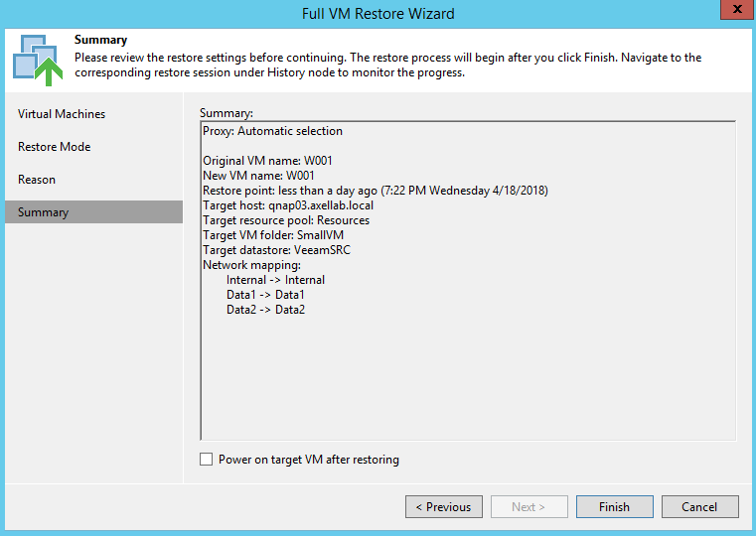Click the bold Summary heading at top

[100, 40]
